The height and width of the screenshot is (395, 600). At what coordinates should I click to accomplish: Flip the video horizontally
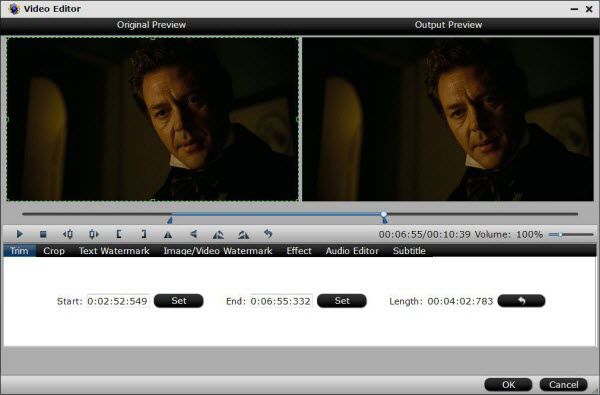168,234
